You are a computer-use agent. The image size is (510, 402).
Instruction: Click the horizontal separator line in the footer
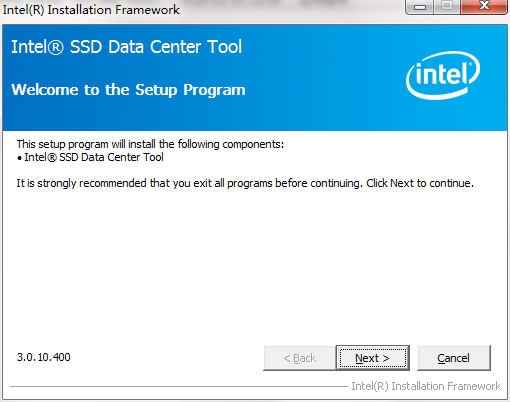point(179,387)
